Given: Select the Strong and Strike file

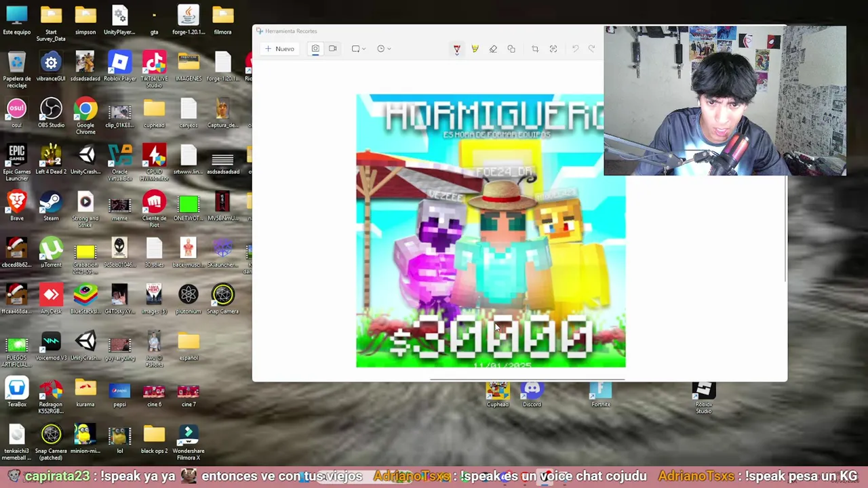Looking at the screenshot, I should (85, 208).
